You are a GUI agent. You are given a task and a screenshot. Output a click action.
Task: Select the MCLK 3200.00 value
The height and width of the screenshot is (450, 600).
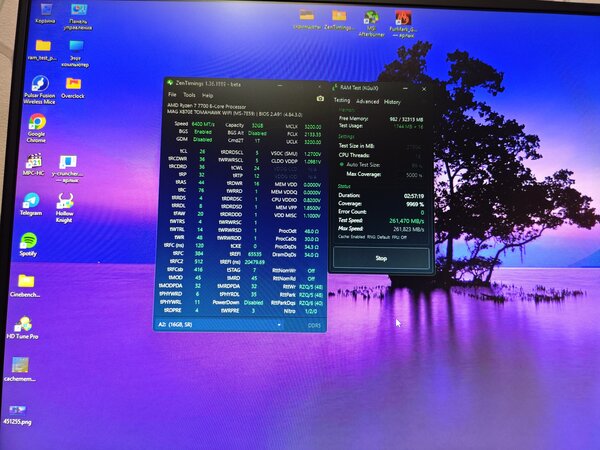tap(313, 127)
